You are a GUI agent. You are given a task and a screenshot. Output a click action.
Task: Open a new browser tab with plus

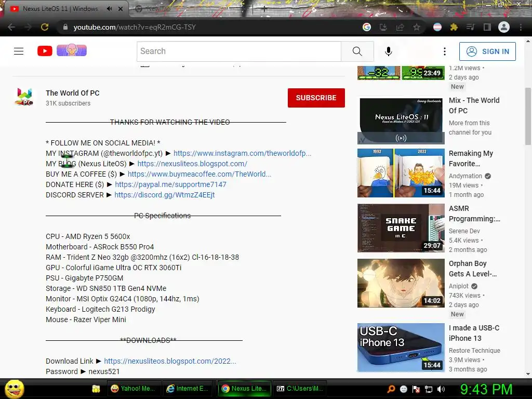[x=264, y=9]
